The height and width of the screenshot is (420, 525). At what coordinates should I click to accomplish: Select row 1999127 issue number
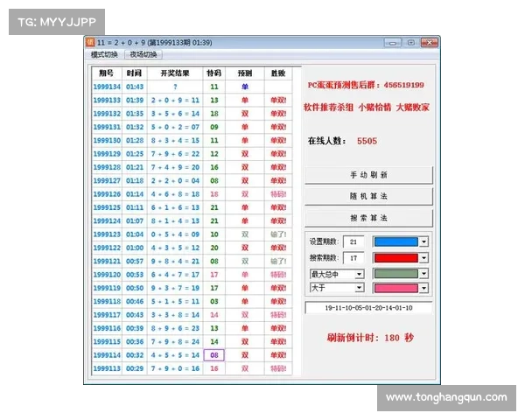coord(107,180)
